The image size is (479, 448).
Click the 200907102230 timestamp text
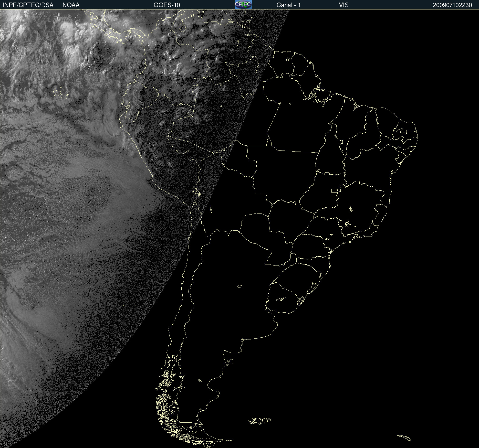pyautogui.click(x=452, y=5)
